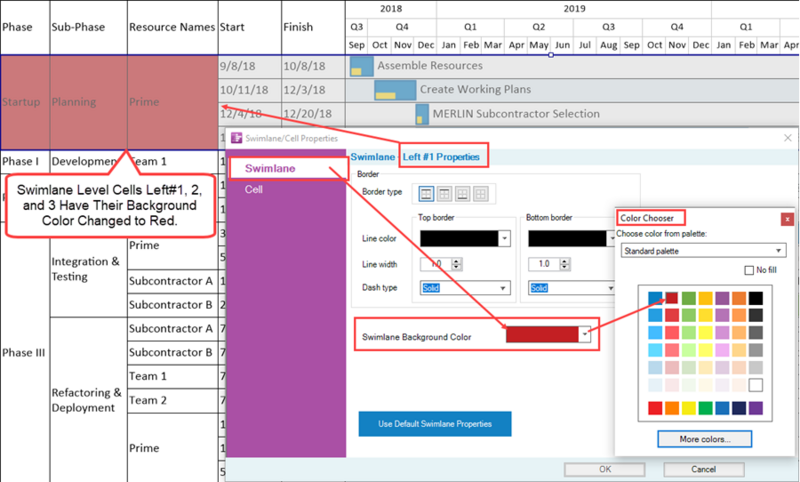Viewport: 800px width, 482px height.
Task: Open the Bottom border line color dropdown
Action: pyautogui.click(x=612, y=238)
